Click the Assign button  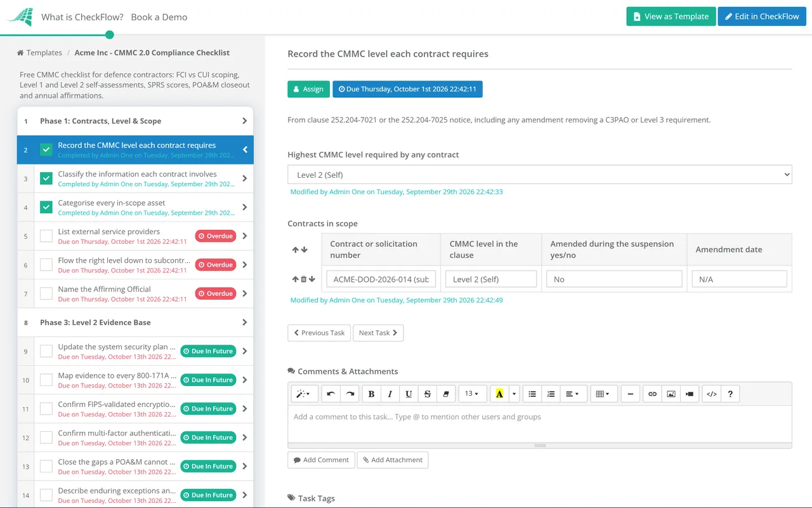(309, 89)
